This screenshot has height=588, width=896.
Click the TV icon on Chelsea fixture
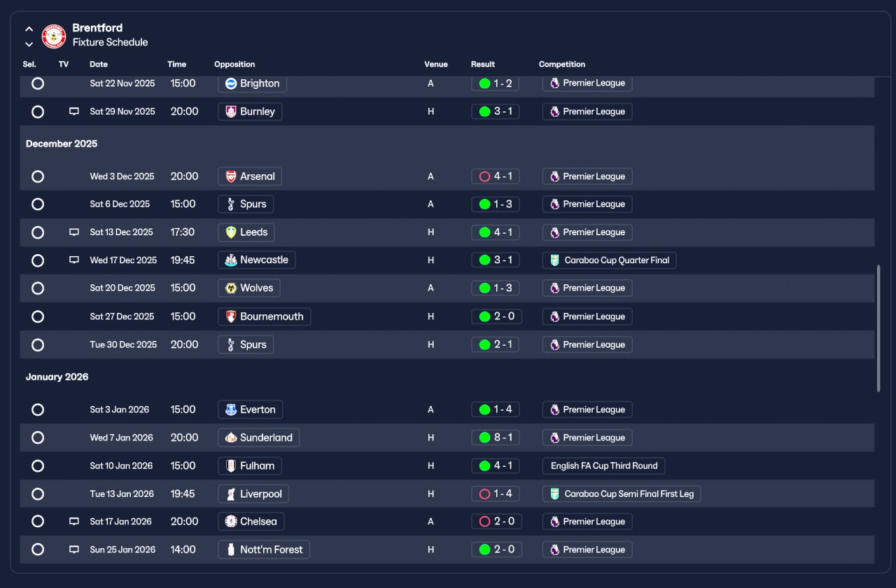(x=74, y=521)
